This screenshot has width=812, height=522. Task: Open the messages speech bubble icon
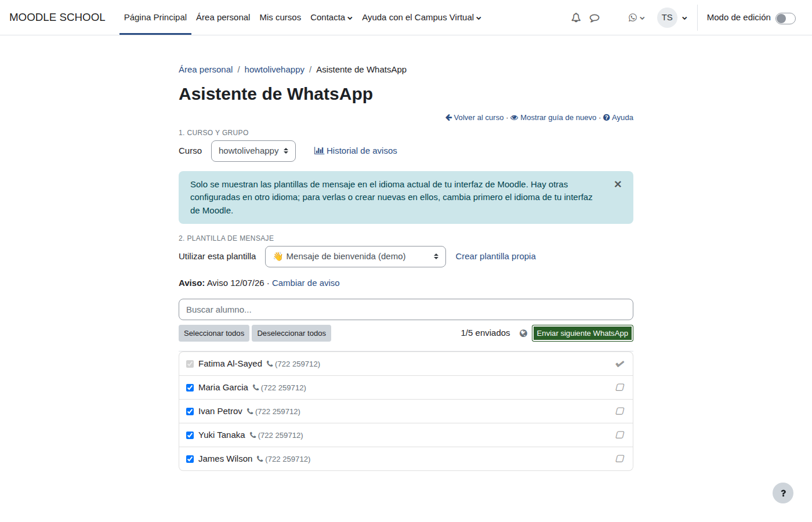pos(594,18)
